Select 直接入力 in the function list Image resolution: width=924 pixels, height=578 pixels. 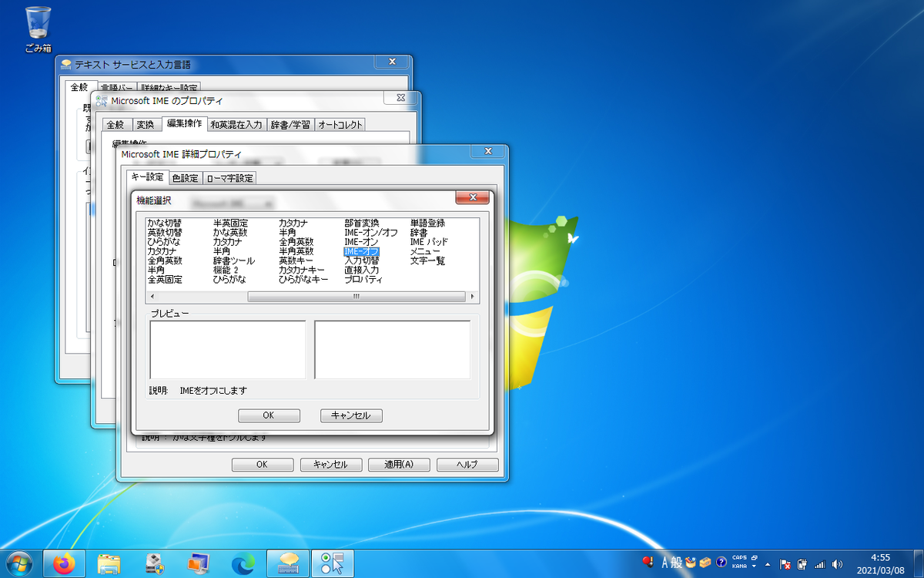tap(362, 271)
